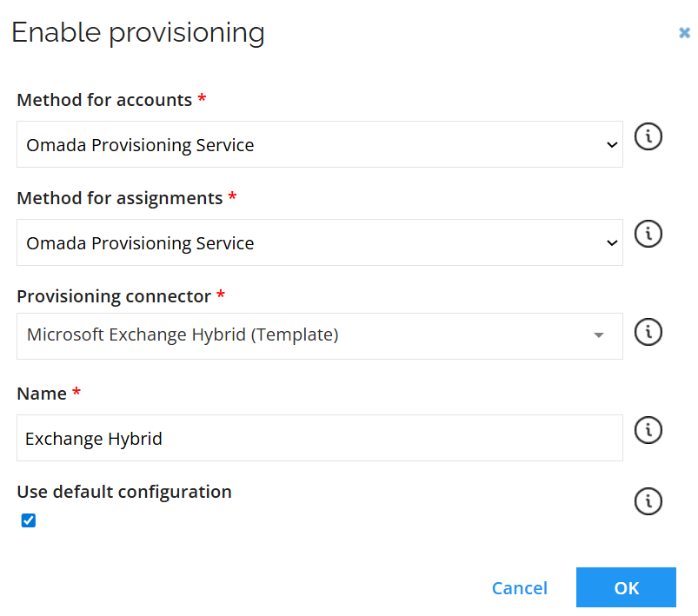Click the dropdown arrow on Provisioning connector
Screen dimensions: 698x616
[x=600, y=336]
